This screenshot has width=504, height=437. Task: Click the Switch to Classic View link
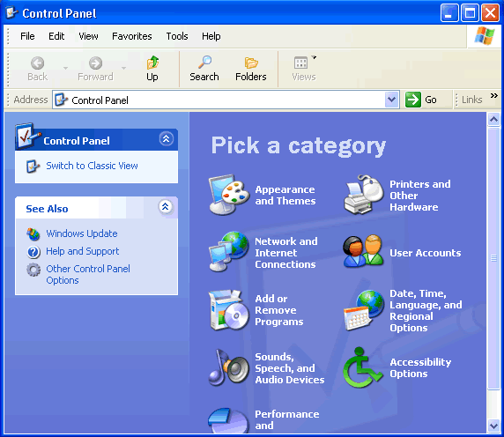coord(92,166)
